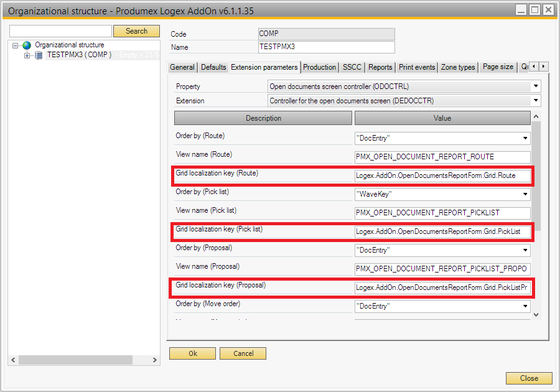Click the search text field
The height and width of the screenshot is (392, 560).
pyautogui.click(x=60, y=31)
